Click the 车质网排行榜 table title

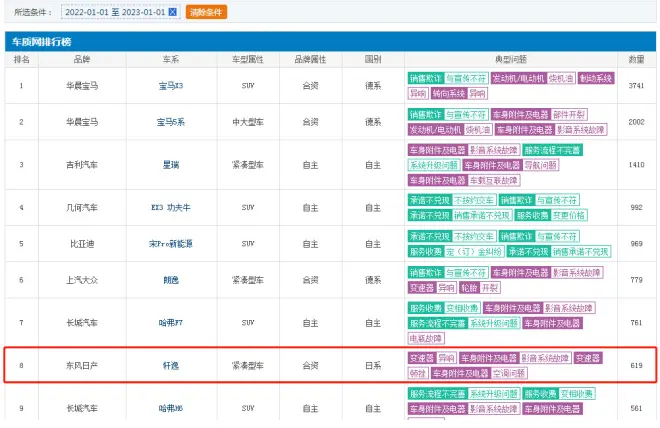tap(41, 42)
